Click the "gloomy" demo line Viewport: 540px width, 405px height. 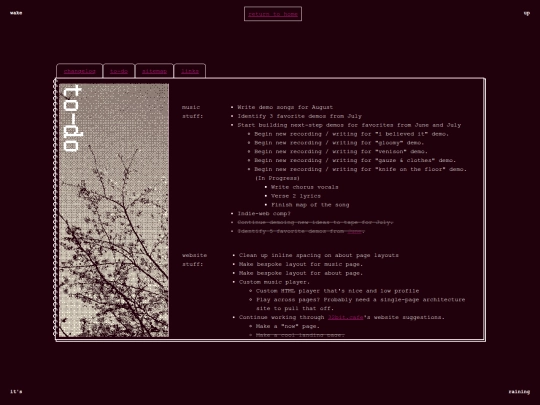click(x=339, y=143)
